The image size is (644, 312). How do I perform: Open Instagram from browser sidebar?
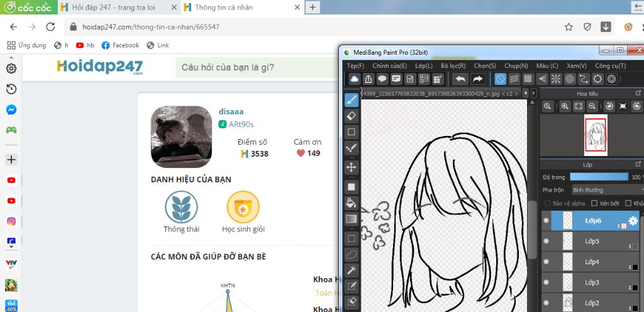(x=11, y=221)
